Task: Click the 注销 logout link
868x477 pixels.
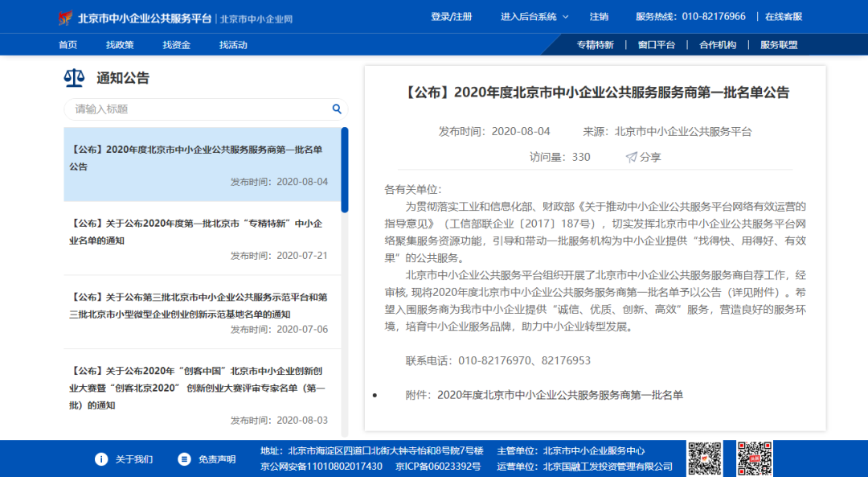Action: tap(599, 15)
